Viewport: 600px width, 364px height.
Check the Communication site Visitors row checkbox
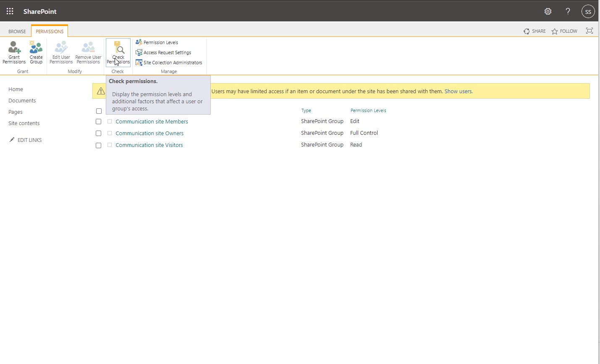tap(99, 145)
